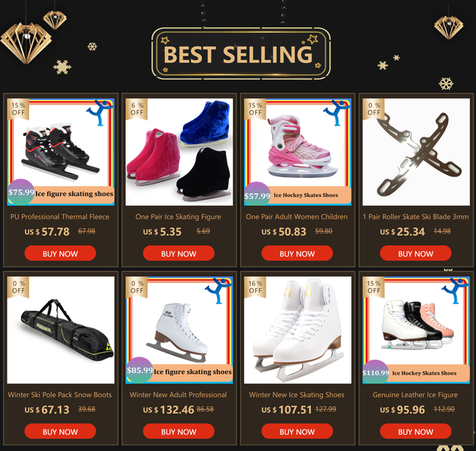Open the three-color figure skates image
The image size is (476, 451).
(416, 330)
